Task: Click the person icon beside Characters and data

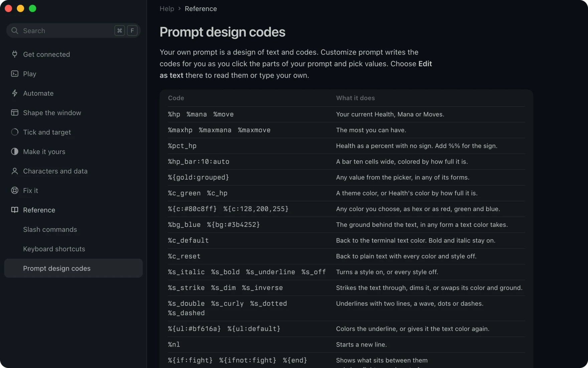Action: click(x=15, y=171)
